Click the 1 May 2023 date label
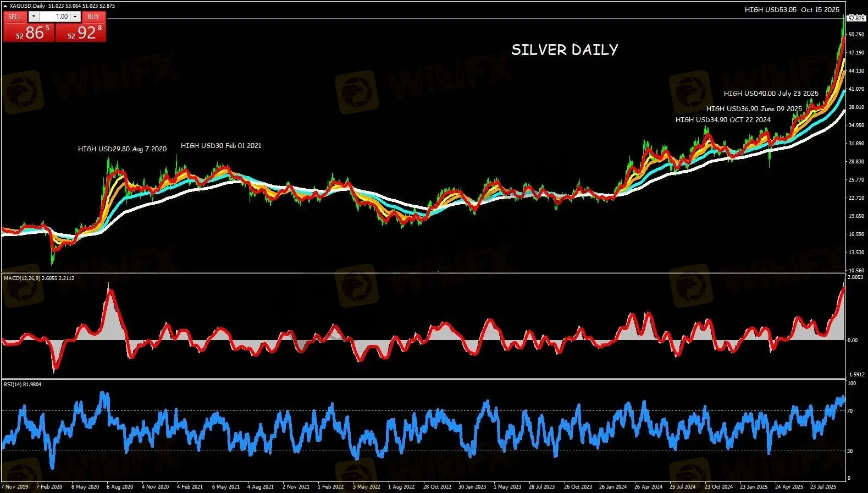 click(507, 487)
